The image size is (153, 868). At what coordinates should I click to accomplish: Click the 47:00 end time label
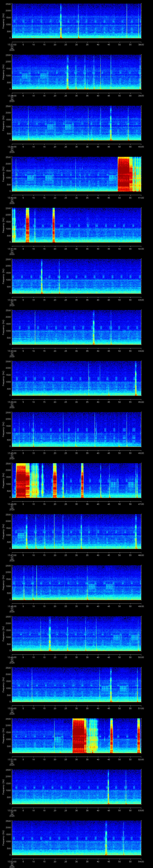[x=141, y=504]
